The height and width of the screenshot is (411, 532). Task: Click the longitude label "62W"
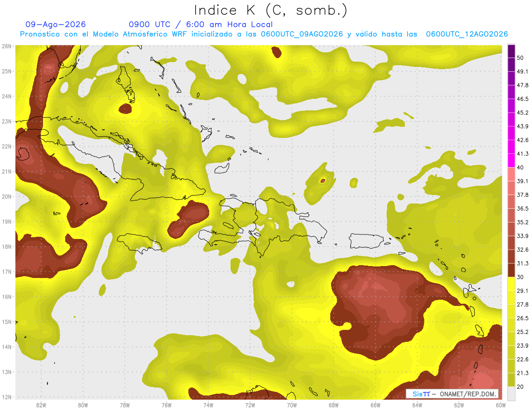(x=459, y=405)
